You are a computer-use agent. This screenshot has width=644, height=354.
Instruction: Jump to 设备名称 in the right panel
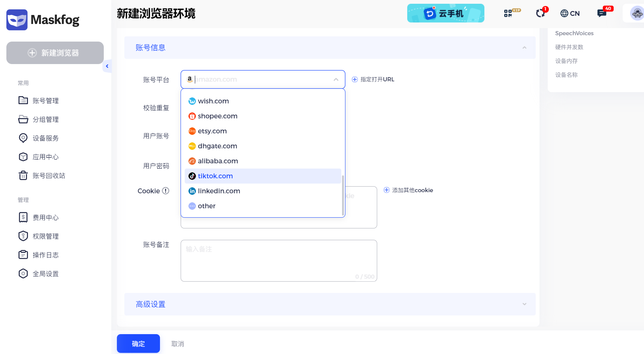[566, 75]
